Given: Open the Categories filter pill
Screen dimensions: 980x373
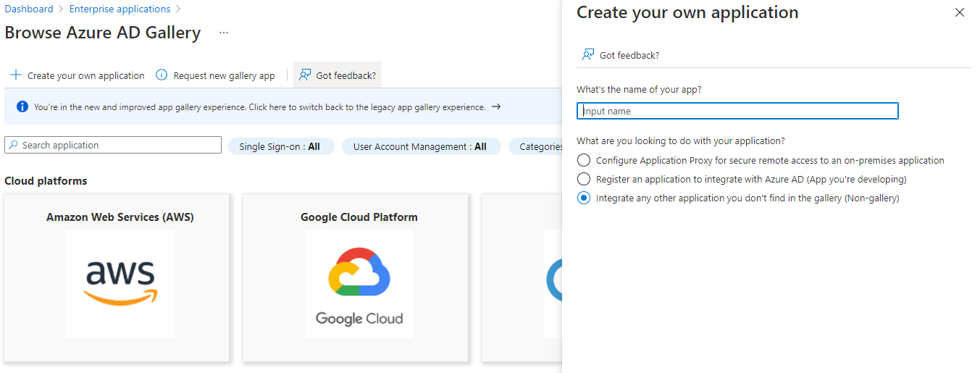Looking at the screenshot, I should 536,146.
